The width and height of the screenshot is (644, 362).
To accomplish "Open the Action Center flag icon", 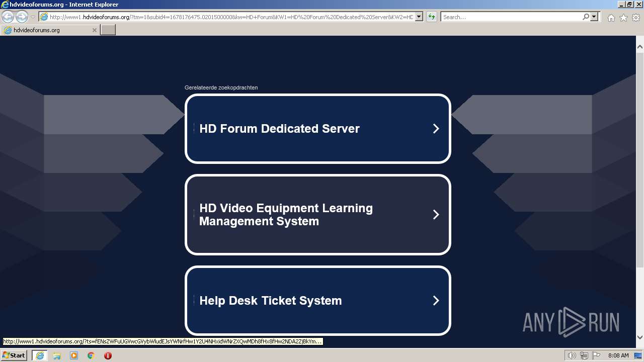I will click(596, 355).
